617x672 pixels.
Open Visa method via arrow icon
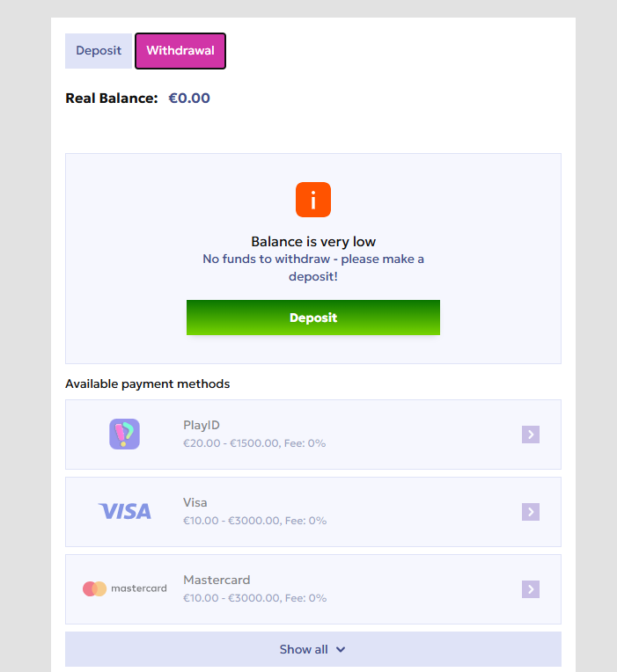tap(530, 512)
